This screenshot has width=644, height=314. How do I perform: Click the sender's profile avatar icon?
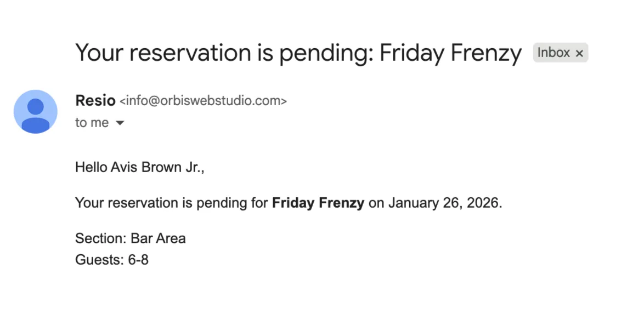click(x=35, y=112)
